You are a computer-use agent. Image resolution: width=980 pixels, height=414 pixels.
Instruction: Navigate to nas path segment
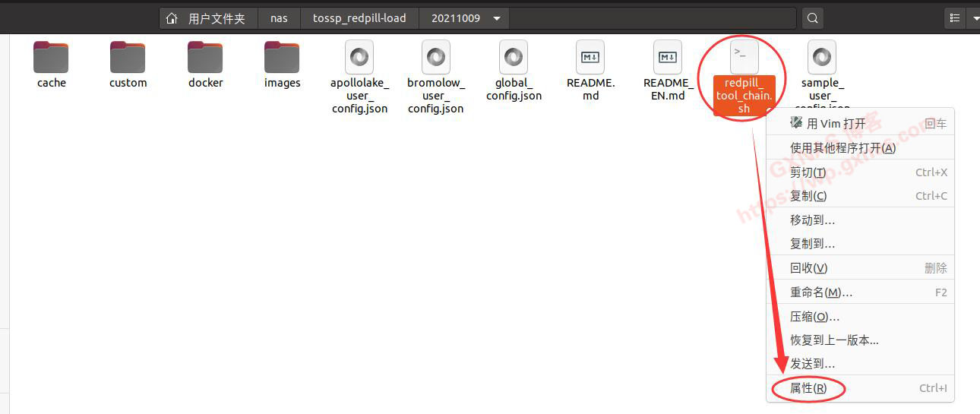[x=279, y=18]
